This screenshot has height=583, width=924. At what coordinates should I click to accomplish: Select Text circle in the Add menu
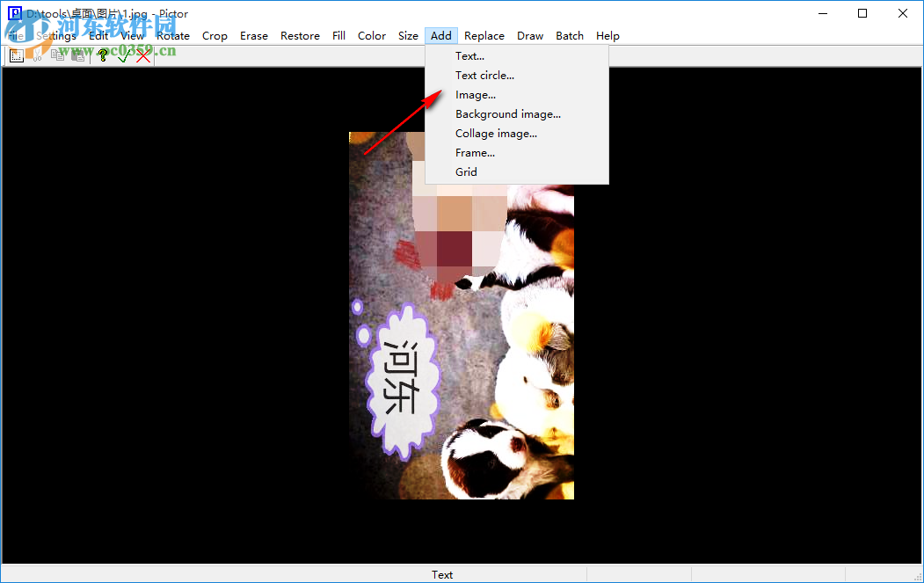[484, 75]
